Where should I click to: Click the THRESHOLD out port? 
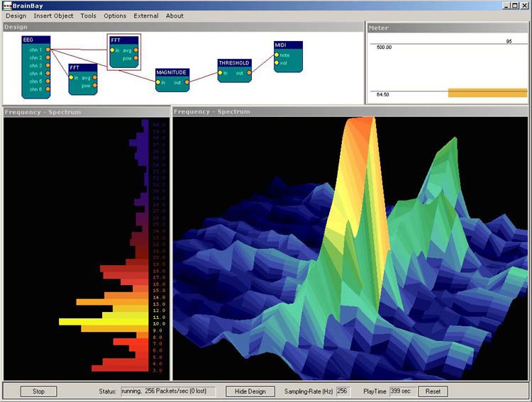pos(249,72)
